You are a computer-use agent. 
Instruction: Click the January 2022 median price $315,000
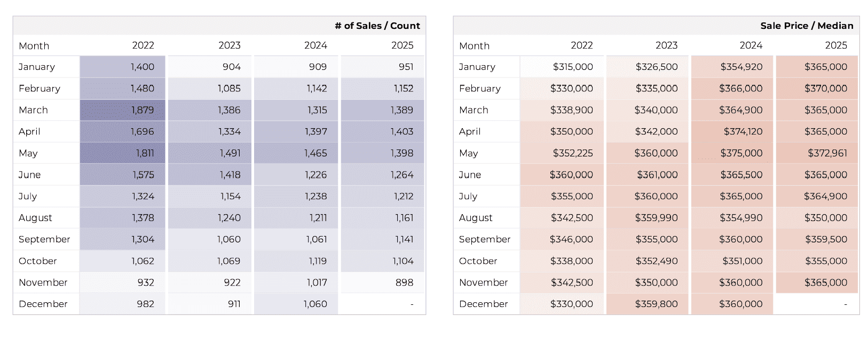click(x=572, y=67)
